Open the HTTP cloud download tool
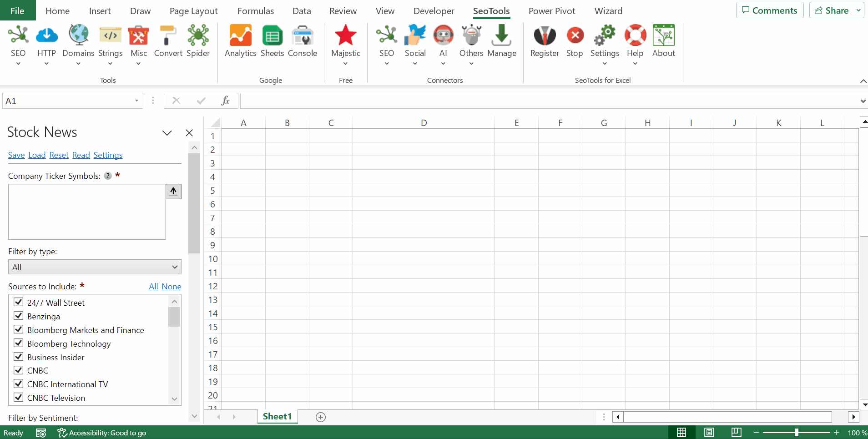 point(46,35)
